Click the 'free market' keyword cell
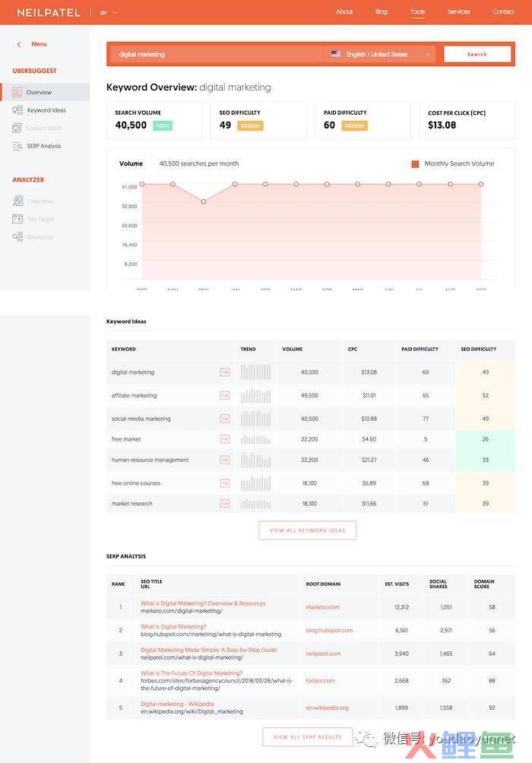This screenshot has height=763, width=532. (x=126, y=439)
